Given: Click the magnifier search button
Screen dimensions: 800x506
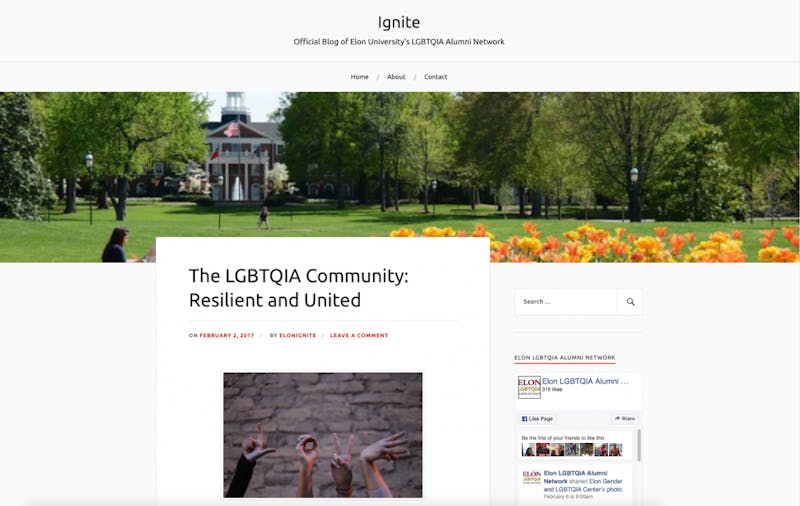Looking at the screenshot, I should [x=630, y=301].
